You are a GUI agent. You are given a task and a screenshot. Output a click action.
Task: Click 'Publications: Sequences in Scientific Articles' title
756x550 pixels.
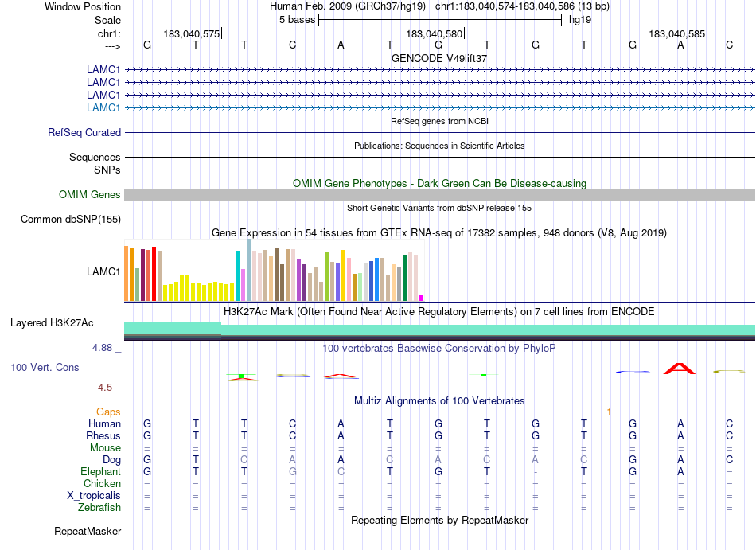[x=439, y=146]
